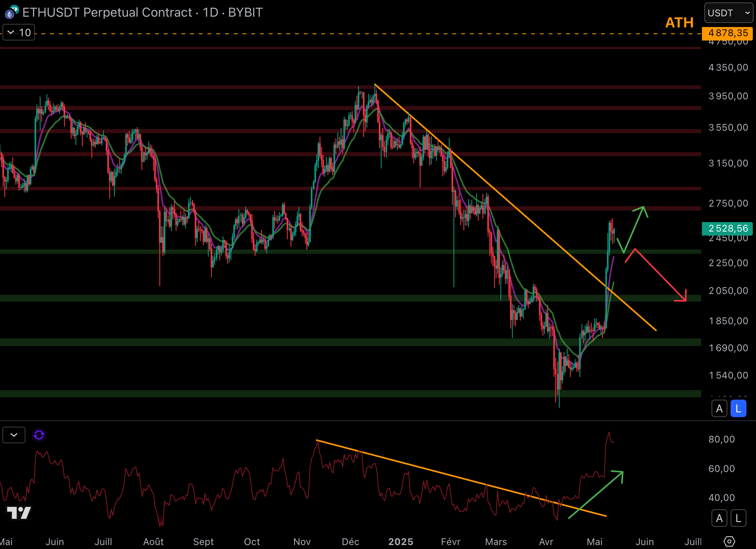The width and height of the screenshot is (756, 549).
Task: Toggle log scale on main price chart
Action: tap(738, 408)
